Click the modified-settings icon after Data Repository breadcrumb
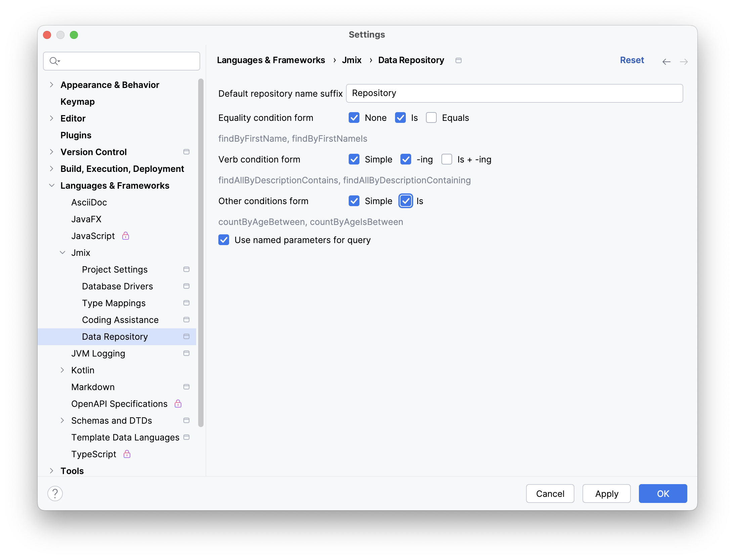 pos(459,60)
